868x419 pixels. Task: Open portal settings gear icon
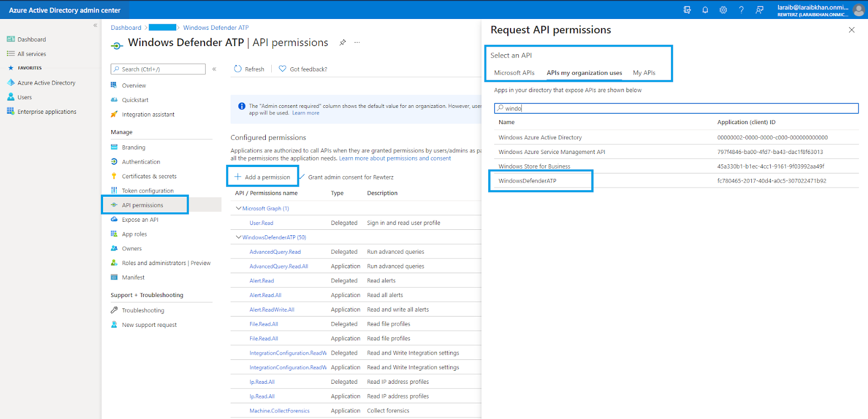[723, 10]
